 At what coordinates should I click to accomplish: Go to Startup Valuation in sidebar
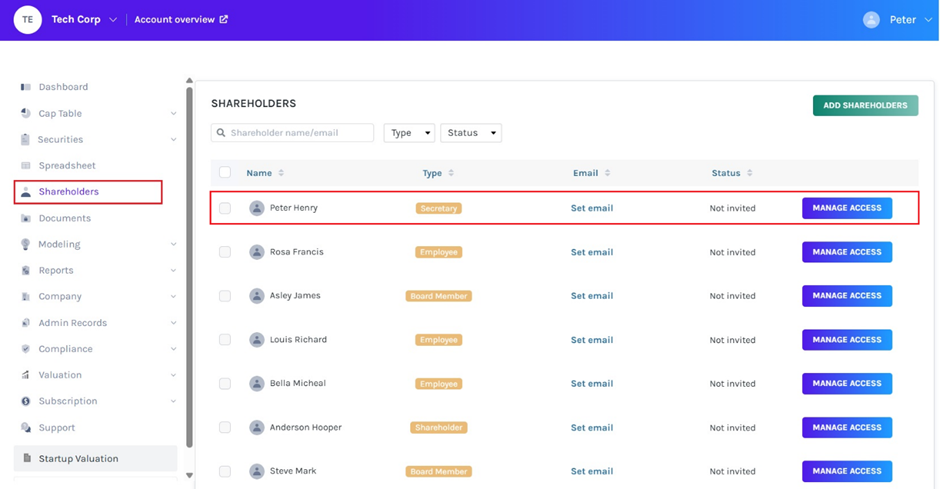point(78,459)
